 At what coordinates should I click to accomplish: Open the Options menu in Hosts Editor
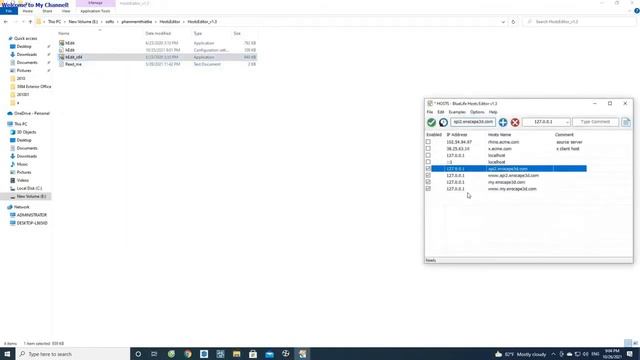click(477, 112)
